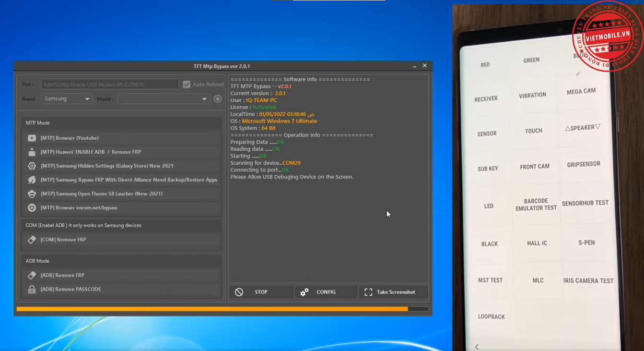The width and height of the screenshot is (644, 351).
Task: Open the Model dropdown list
Action: coord(164,99)
